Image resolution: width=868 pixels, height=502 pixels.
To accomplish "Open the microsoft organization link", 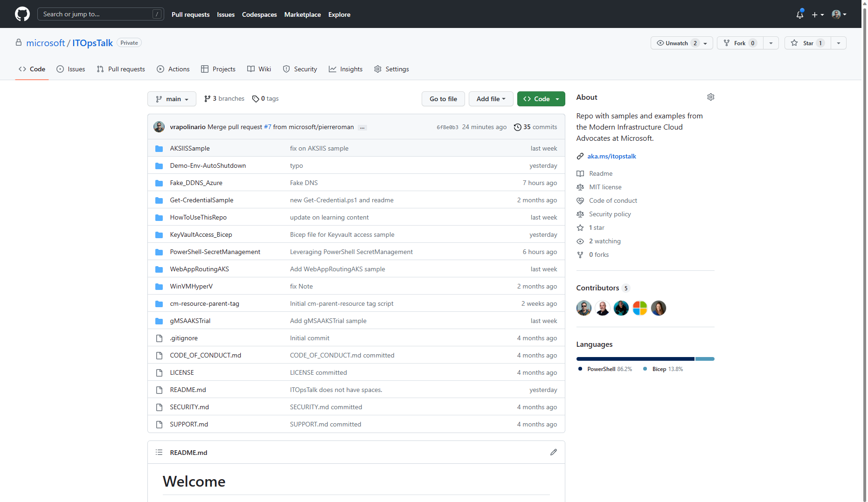I will (46, 43).
